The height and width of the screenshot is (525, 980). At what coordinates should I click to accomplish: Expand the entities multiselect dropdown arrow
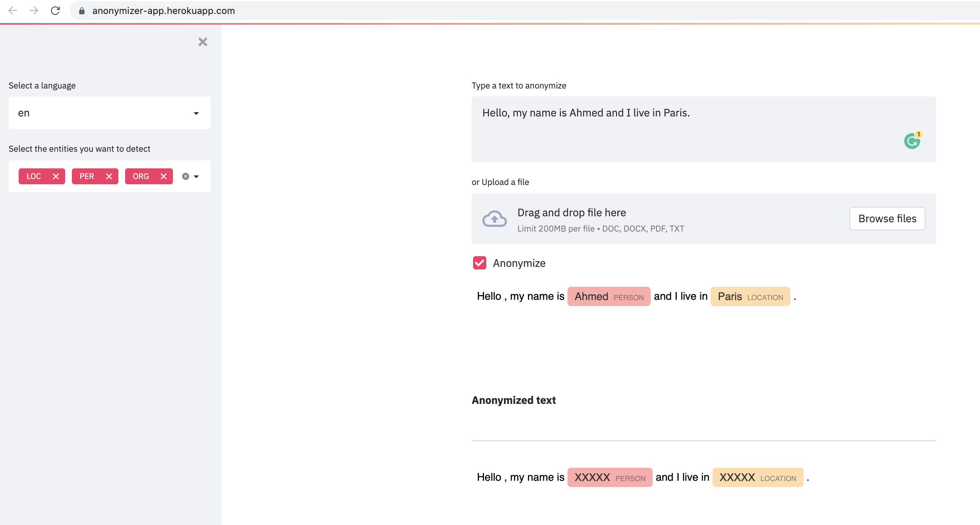coord(196,176)
